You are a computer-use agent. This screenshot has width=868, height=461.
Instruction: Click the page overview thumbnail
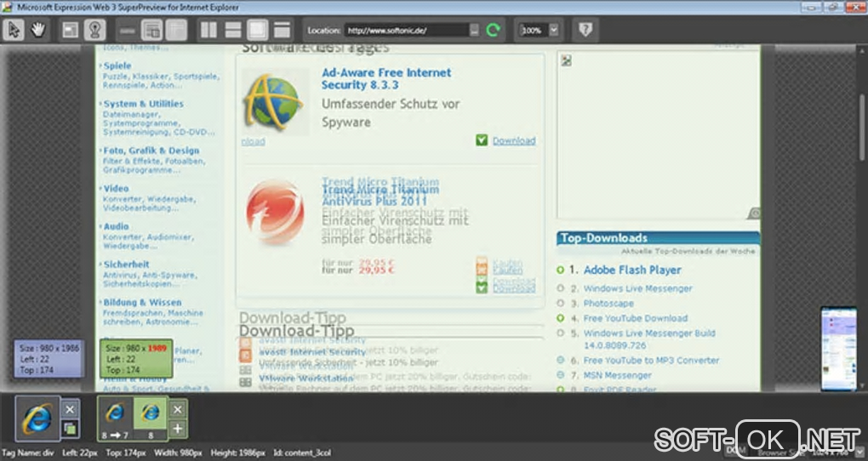[839, 349]
